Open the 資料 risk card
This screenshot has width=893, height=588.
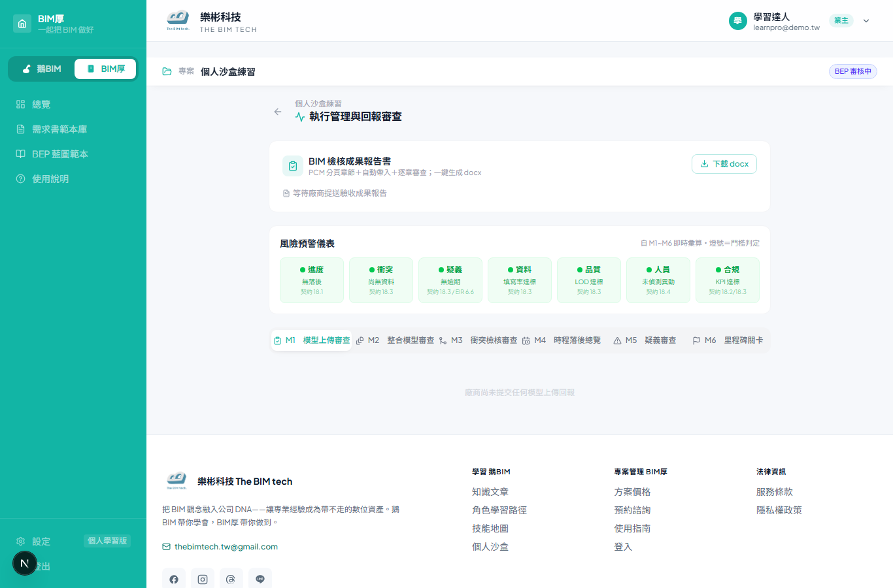(520, 280)
